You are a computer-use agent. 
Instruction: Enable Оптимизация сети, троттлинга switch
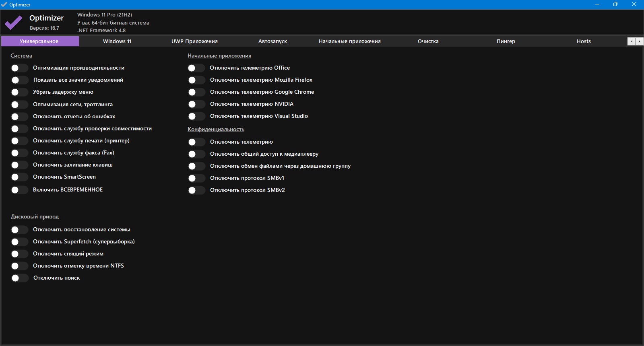pyautogui.click(x=19, y=105)
